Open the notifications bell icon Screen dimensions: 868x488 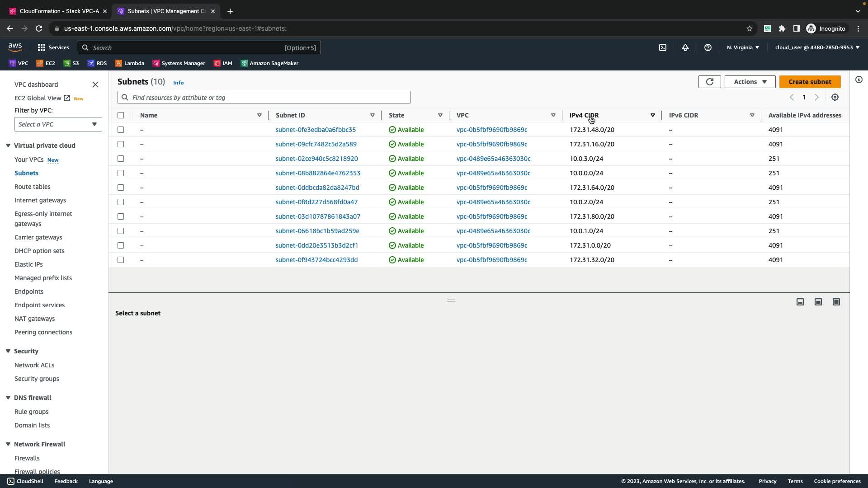pyautogui.click(x=685, y=47)
